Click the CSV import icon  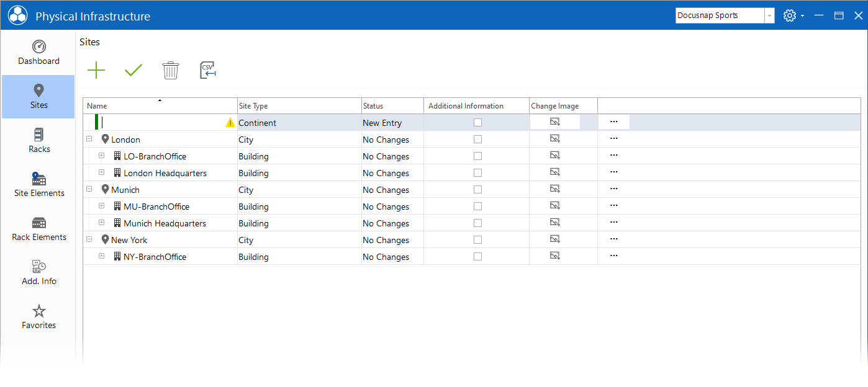[208, 70]
